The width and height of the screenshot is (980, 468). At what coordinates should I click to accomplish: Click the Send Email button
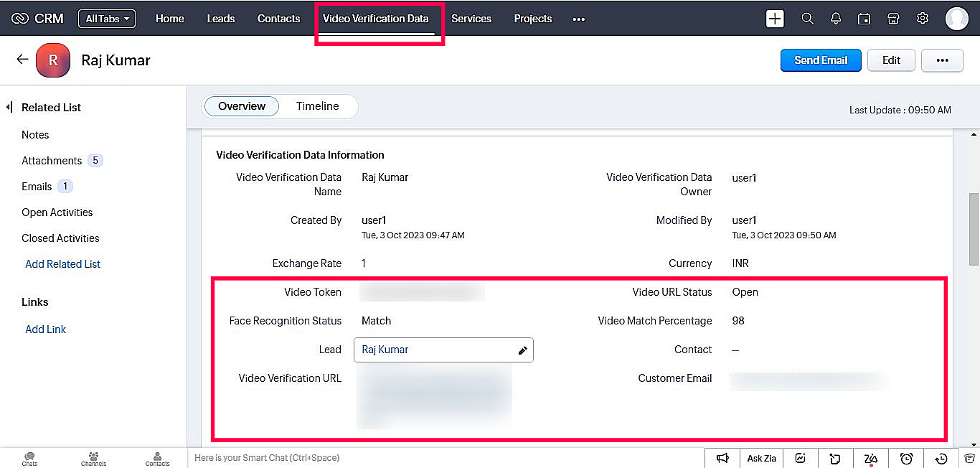coord(821,60)
